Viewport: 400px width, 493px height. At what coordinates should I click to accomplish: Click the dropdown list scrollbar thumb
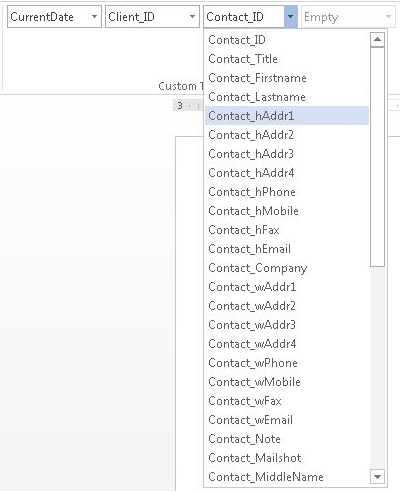click(377, 157)
